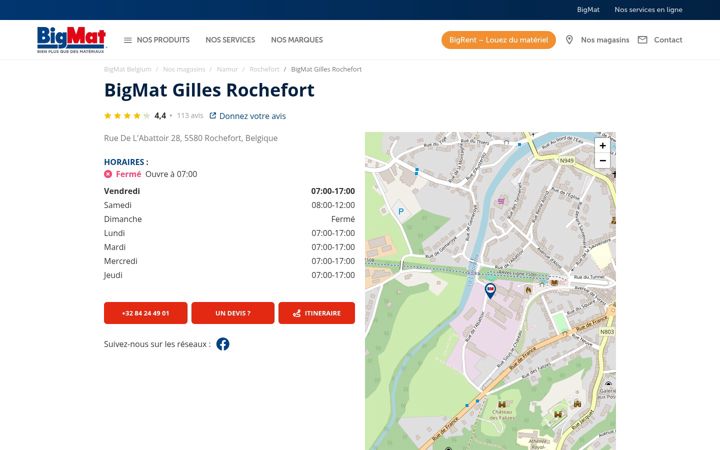Click the Château des Falizes castle icon
This screenshot has width=720, height=450.
[502, 405]
